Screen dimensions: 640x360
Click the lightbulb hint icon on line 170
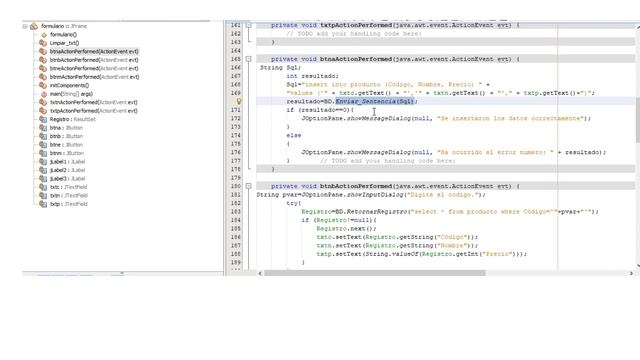[239, 101]
